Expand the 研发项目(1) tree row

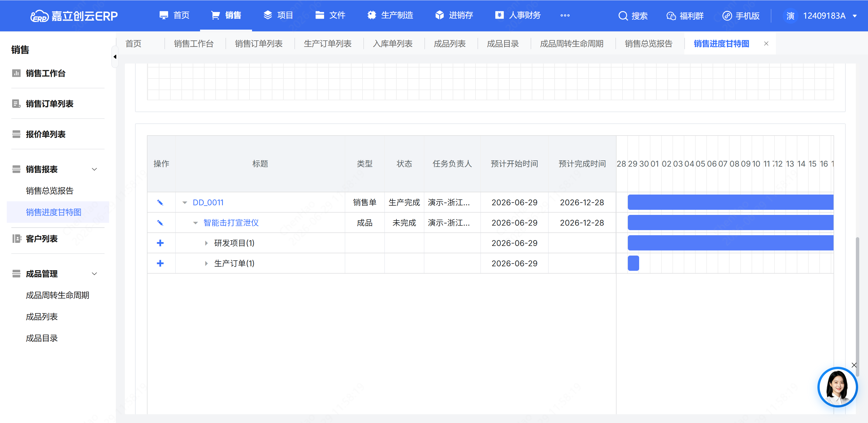point(207,243)
